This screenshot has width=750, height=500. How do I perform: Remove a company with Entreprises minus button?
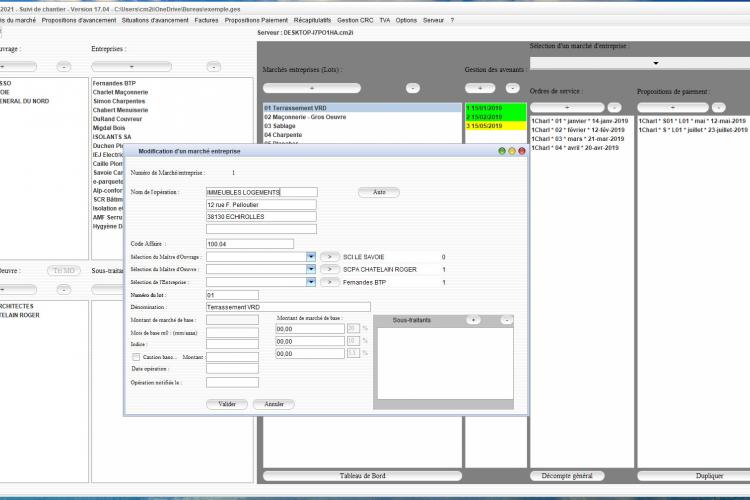point(214,67)
